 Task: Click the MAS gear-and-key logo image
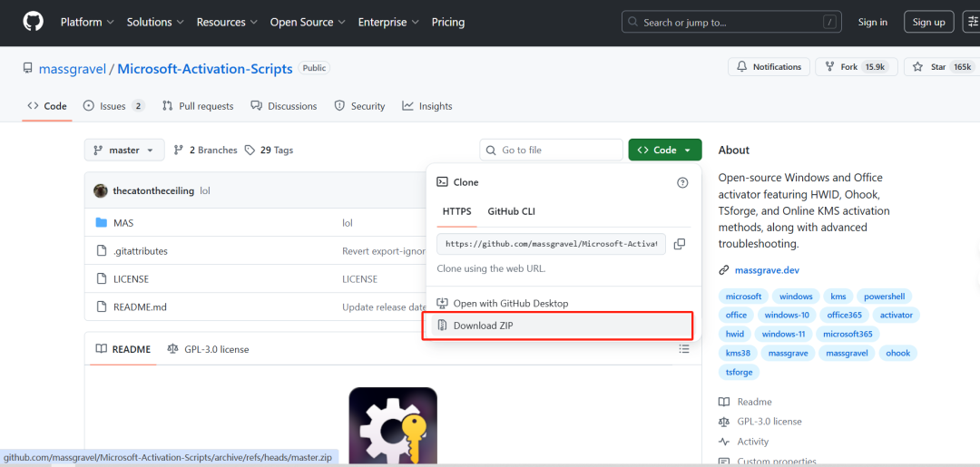pyautogui.click(x=393, y=427)
